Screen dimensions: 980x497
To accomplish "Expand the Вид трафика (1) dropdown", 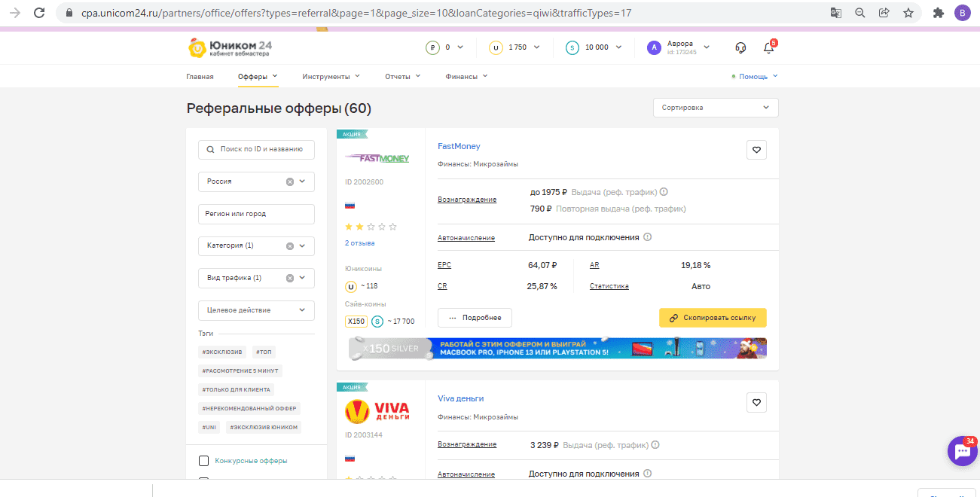I will [x=302, y=278].
